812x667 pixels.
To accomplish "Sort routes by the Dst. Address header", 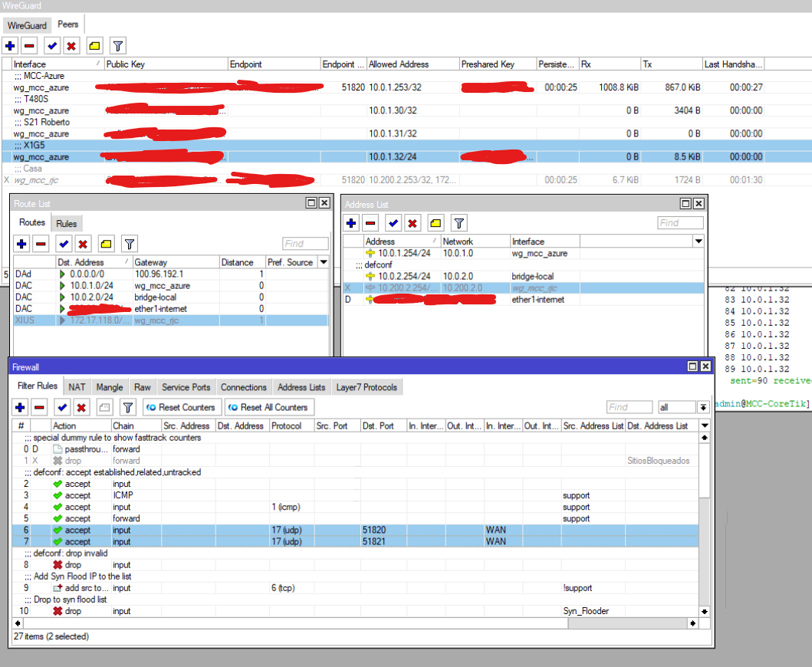I will click(x=94, y=262).
